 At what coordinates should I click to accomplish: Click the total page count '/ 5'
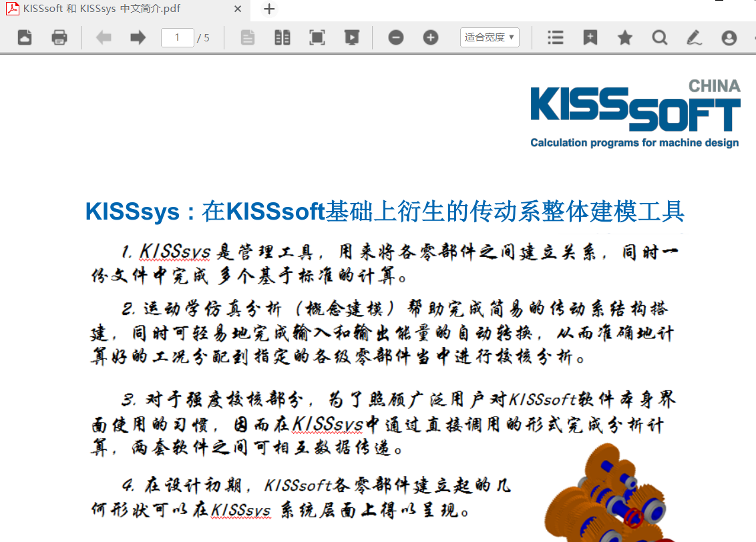[x=203, y=37]
